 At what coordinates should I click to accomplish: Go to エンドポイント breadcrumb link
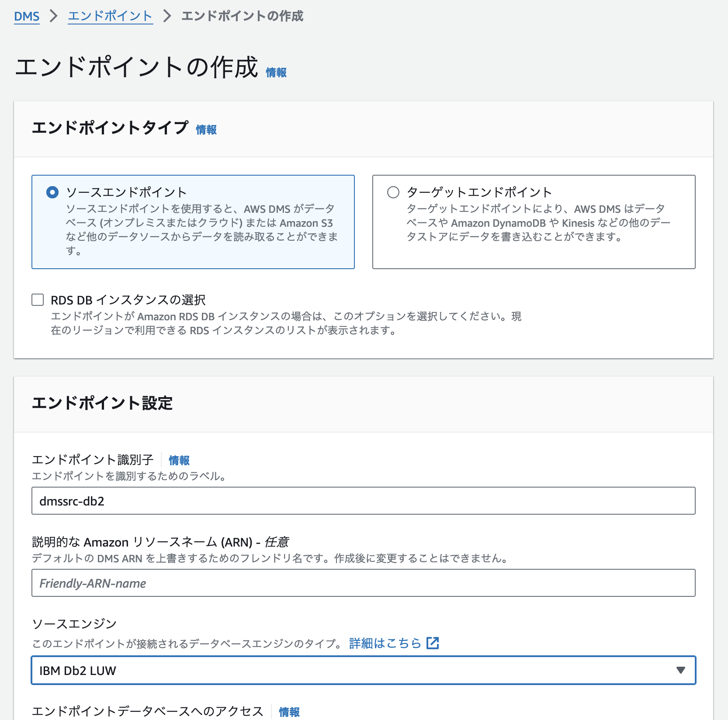tap(110, 16)
